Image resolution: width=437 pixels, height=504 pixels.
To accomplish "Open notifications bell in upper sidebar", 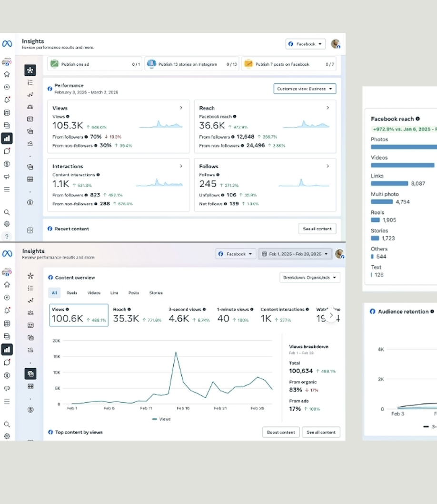I will point(7,100).
